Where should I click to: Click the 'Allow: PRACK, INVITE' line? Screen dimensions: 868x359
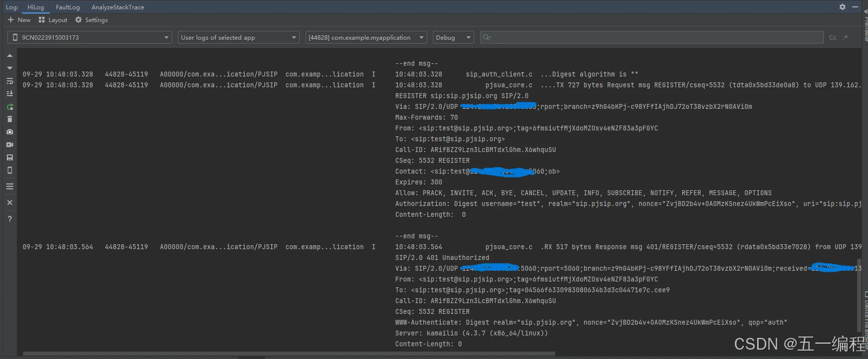pyautogui.click(x=583, y=193)
